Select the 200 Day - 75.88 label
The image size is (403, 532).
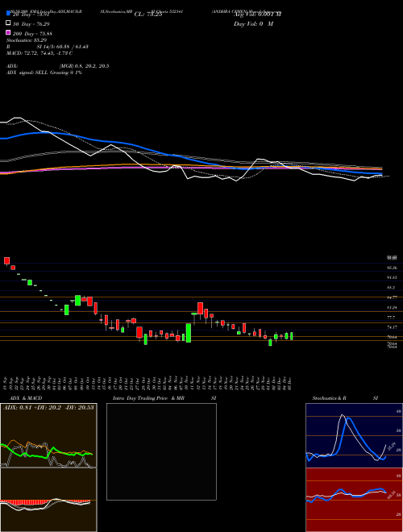[32, 34]
